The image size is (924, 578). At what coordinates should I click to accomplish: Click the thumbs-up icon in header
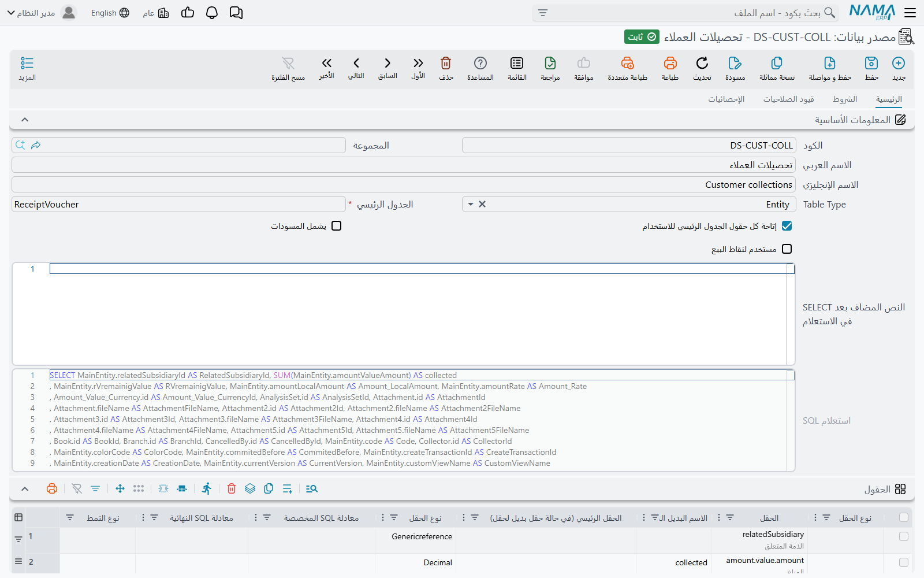[188, 13]
